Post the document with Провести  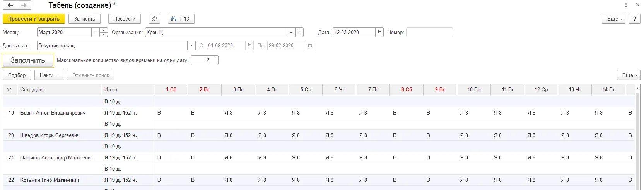pos(125,19)
